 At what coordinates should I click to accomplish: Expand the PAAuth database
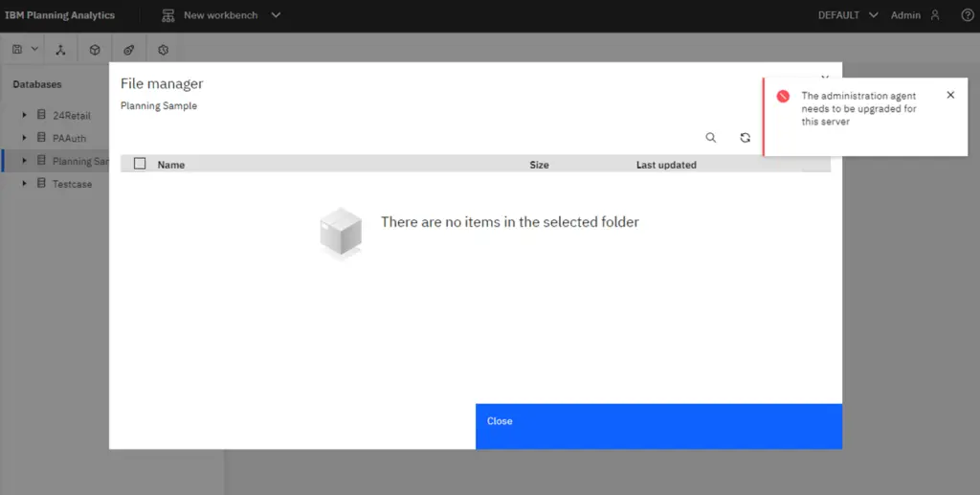[x=24, y=138]
